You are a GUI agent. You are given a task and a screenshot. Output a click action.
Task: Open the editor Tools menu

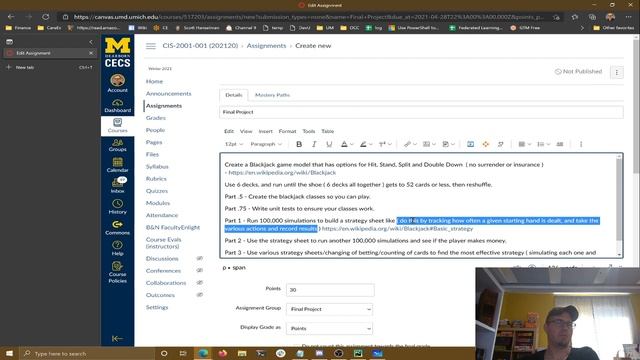pos(309,131)
